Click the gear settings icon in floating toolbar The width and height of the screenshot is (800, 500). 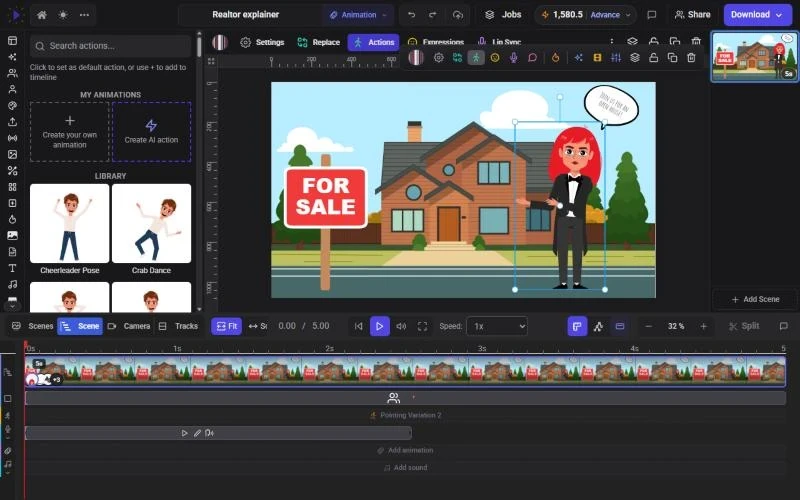click(438, 58)
